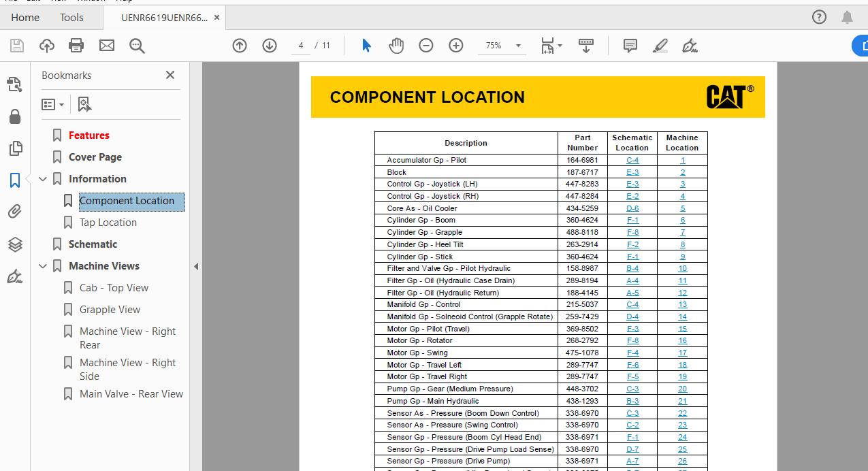This screenshot has height=471, width=868.
Task: Toggle the bookmarks side panel icon
Action: 14,180
